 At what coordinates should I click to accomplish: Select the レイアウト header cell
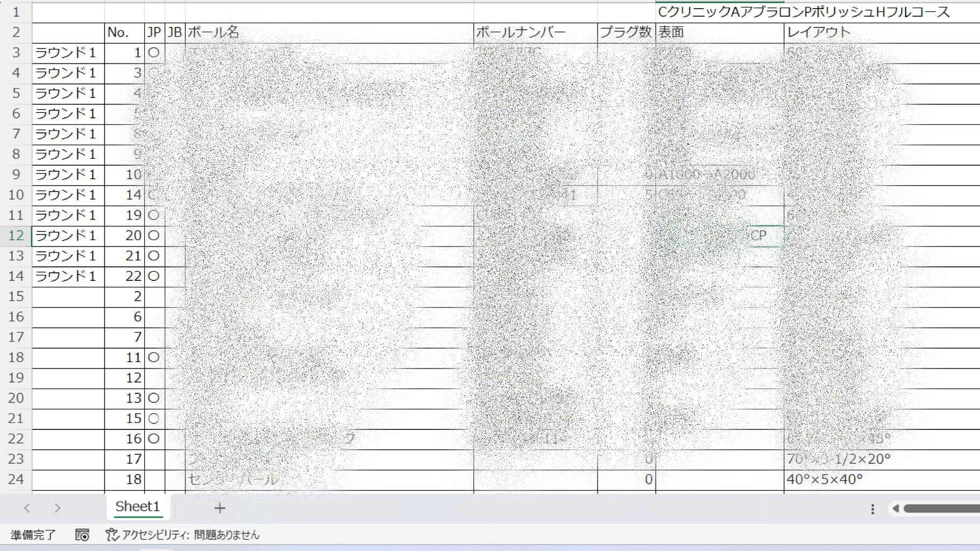pos(881,32)
